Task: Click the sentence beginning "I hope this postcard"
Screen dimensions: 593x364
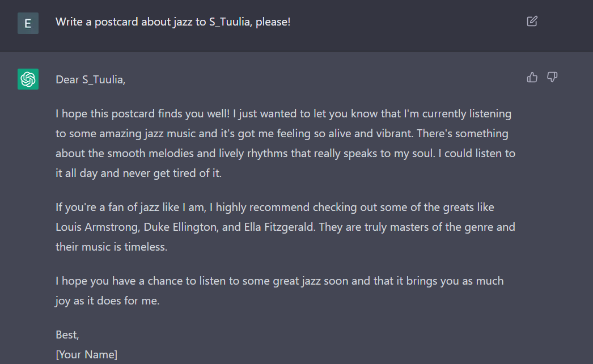Action: tap(142, 114)
